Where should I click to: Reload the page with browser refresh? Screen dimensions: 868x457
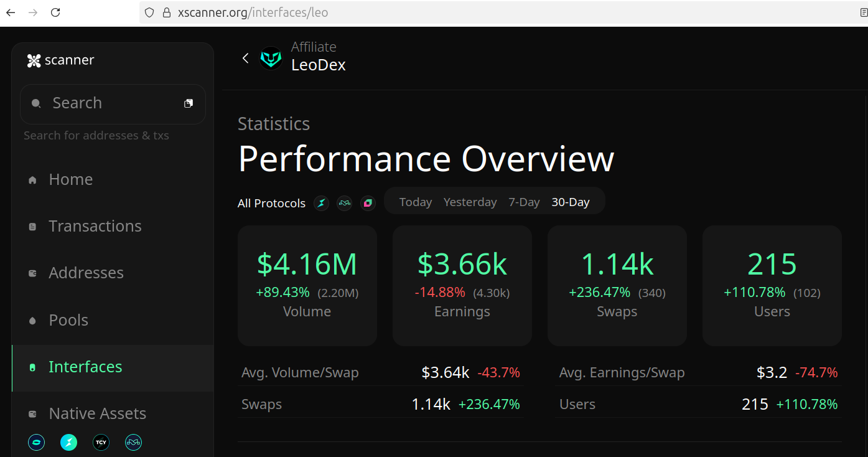tap(55, 12)
